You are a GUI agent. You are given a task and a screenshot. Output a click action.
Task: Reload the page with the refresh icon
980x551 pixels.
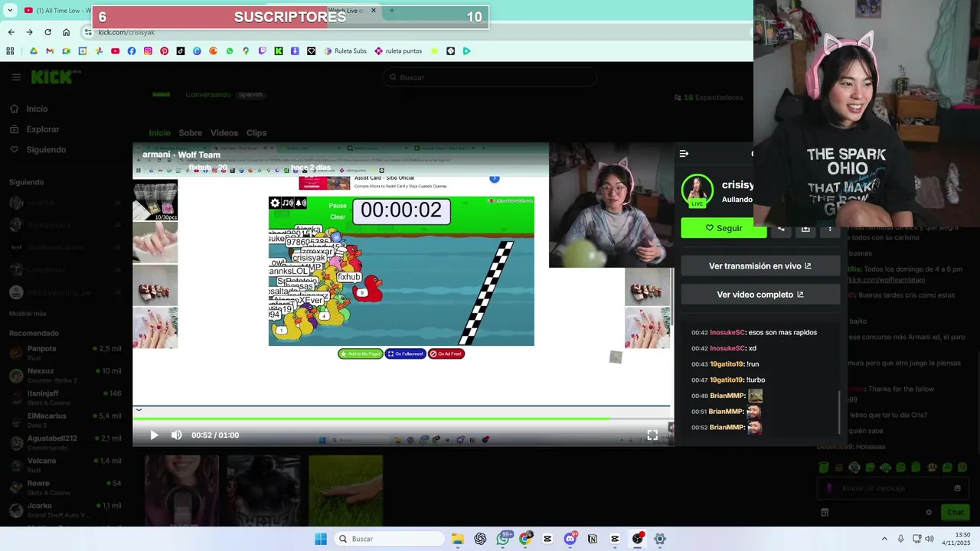point(47,32)
